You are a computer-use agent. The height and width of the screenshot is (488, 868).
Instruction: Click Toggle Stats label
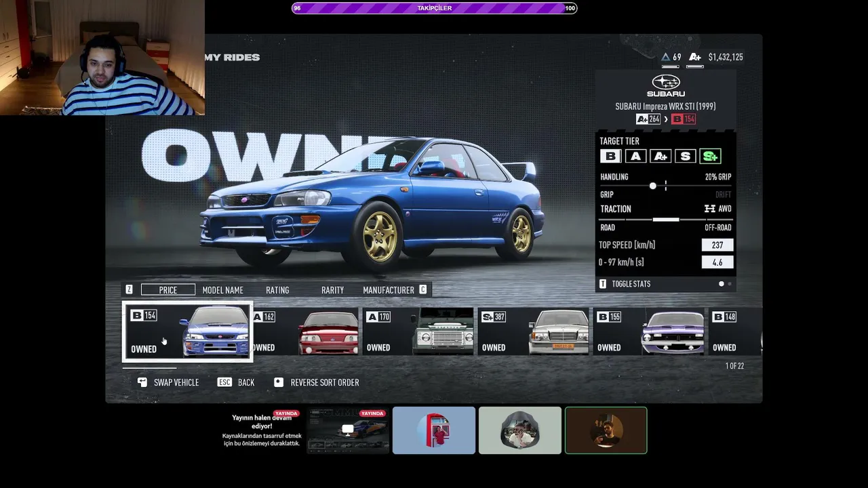click(x=631, y=284)
